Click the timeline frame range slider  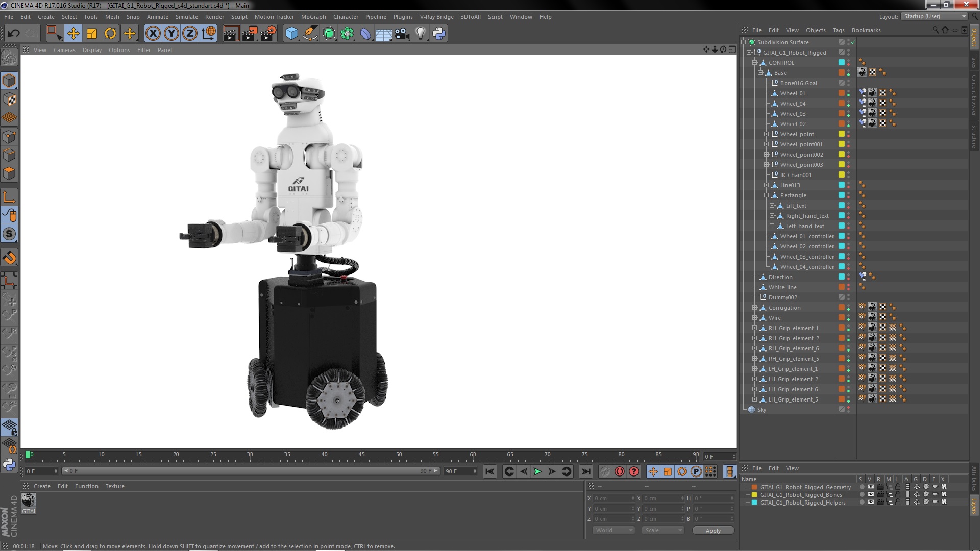pos(250,471)
